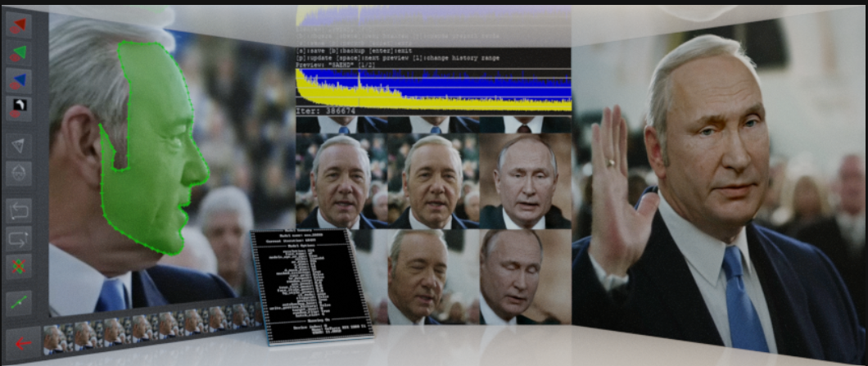
Task: Click the "[p]:update" hint text
Action: [314, 57]
